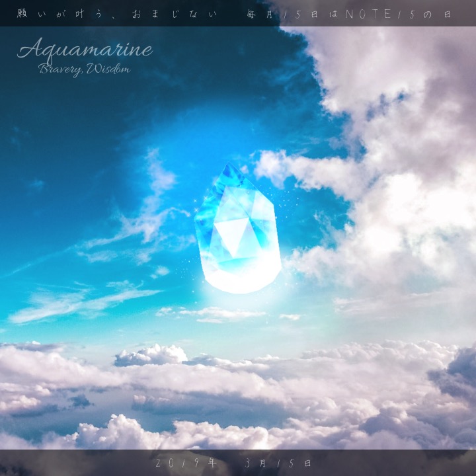476x476 pixels.
Task: Click the Aquamarine title text
Action: coord(85,50)
